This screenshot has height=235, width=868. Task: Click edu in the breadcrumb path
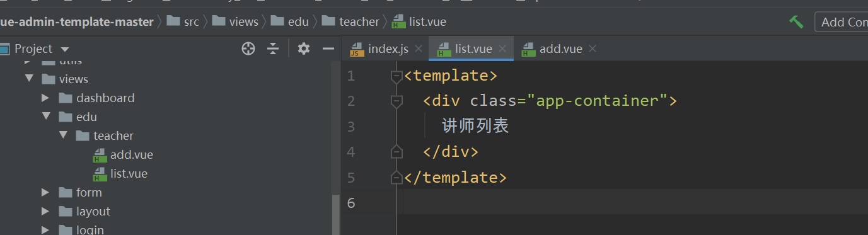298,21
